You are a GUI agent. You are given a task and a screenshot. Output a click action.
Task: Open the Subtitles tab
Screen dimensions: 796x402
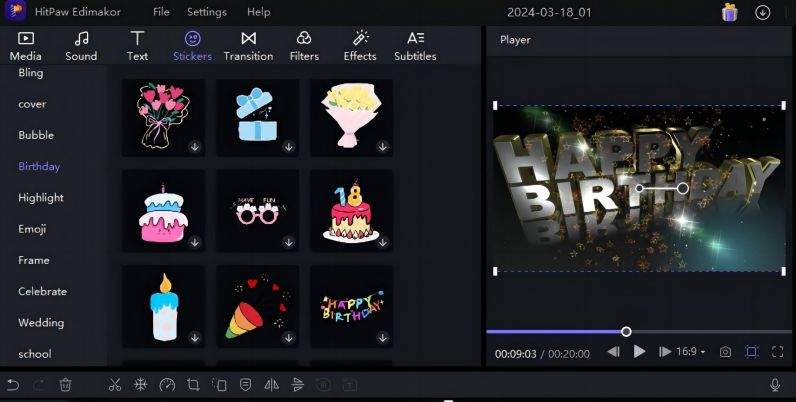pos(415,46)
